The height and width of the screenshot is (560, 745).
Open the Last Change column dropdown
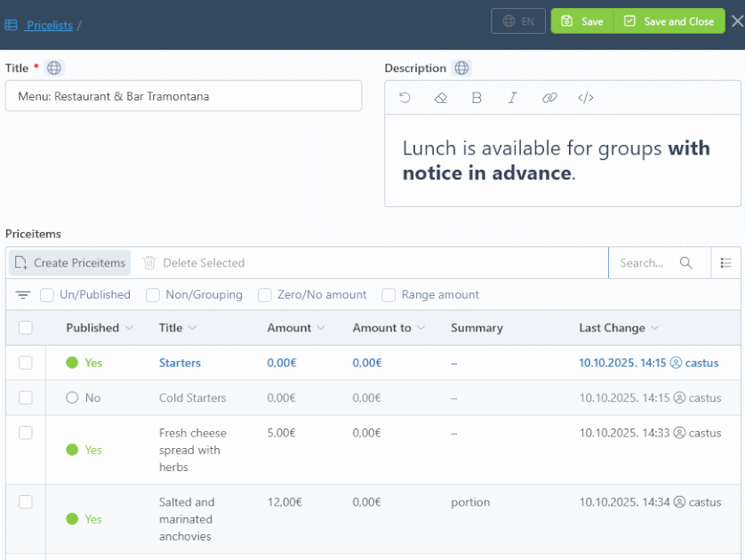(x=655, y=328)
